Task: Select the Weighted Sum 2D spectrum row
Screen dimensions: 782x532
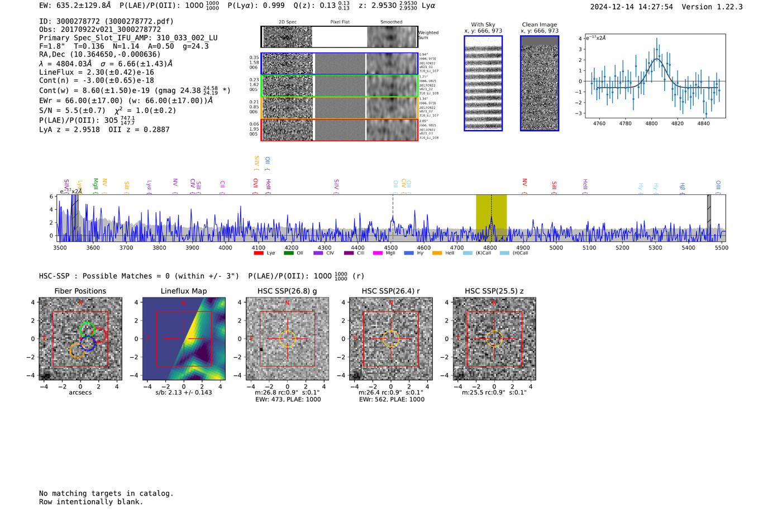Action: 339,37
